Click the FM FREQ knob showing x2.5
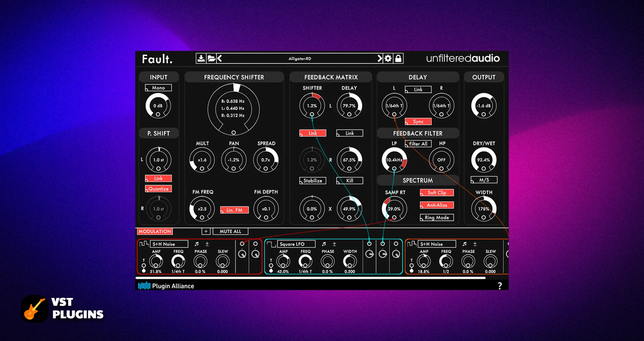The height and width of the screenshot is (341, 644). click(x=202, y=209)
